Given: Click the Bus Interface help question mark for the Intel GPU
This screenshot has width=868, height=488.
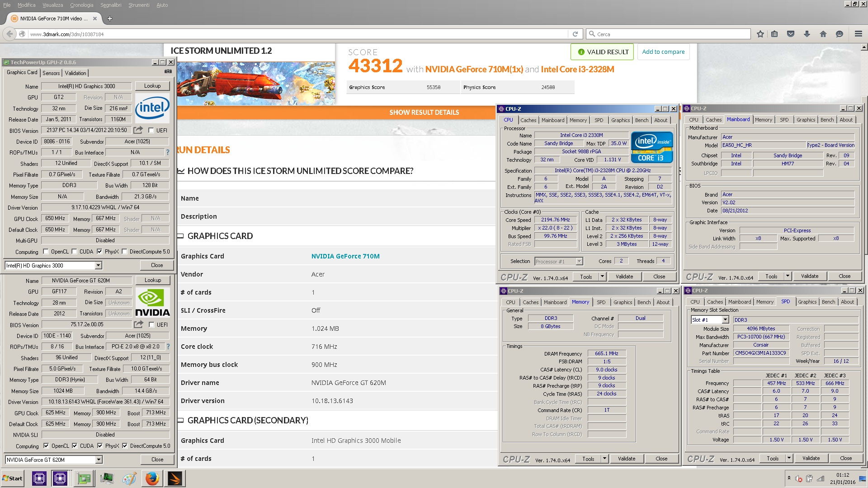Looking at the screenshot, I should [168, 152].
